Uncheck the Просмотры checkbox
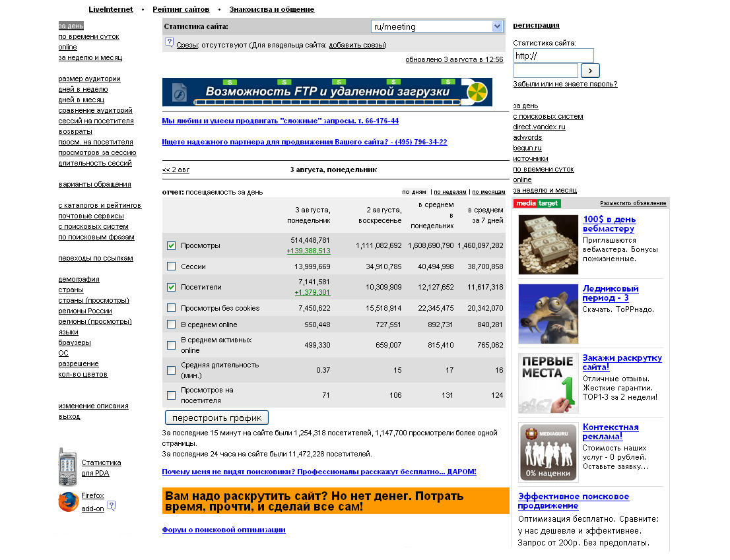730x560 pixels. click(172, 245)
